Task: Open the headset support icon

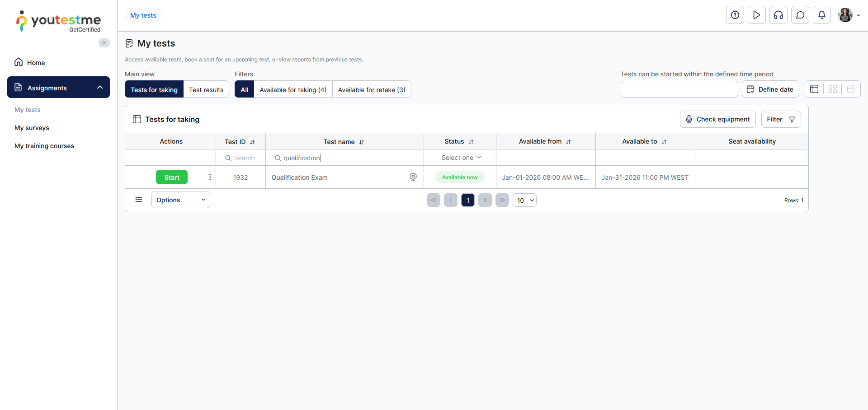Action: (778, 15)
